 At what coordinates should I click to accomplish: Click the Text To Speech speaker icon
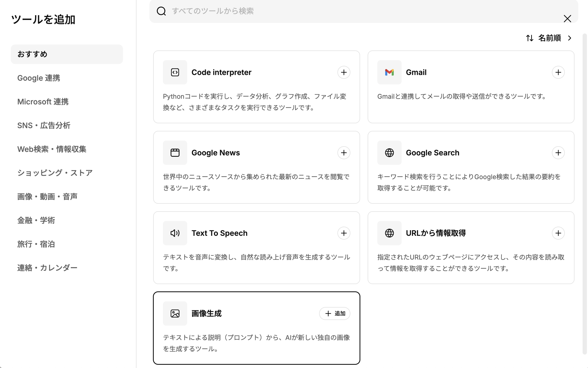click(x=175, y=233)
